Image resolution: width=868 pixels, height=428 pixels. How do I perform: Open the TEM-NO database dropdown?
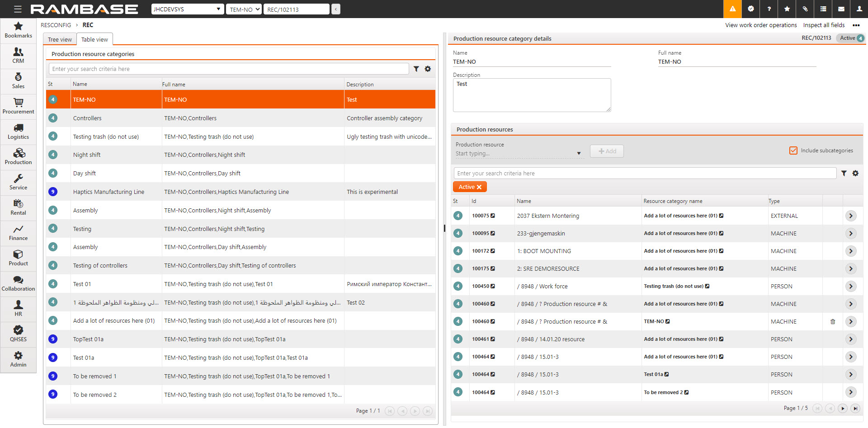pyautogui.click(x=244, y=9)
